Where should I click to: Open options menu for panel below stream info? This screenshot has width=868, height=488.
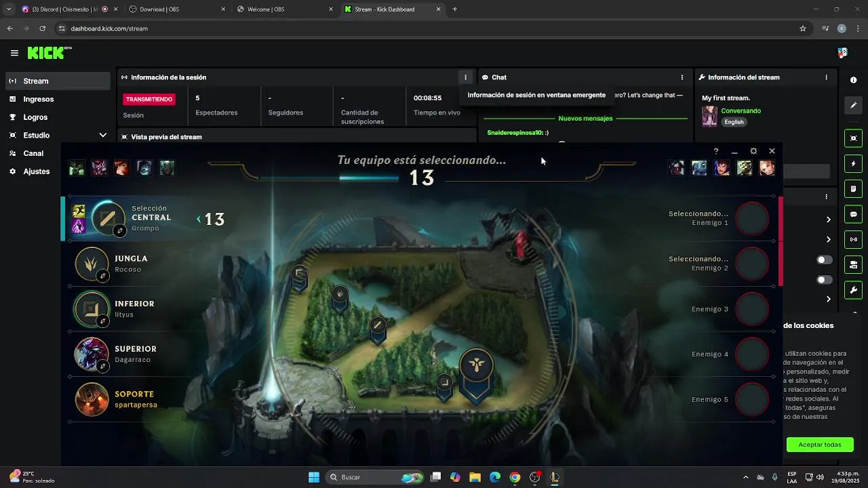click(x=826, y=197)
